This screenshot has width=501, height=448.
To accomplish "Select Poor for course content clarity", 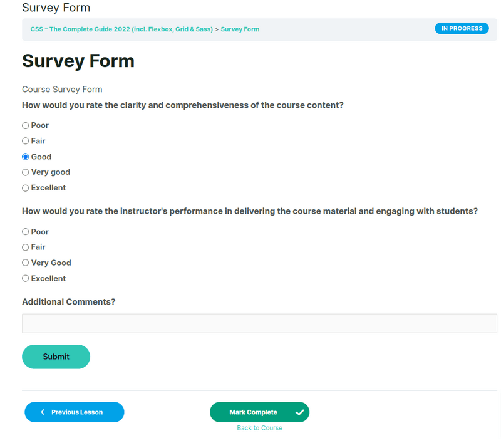I will (26, 125).
